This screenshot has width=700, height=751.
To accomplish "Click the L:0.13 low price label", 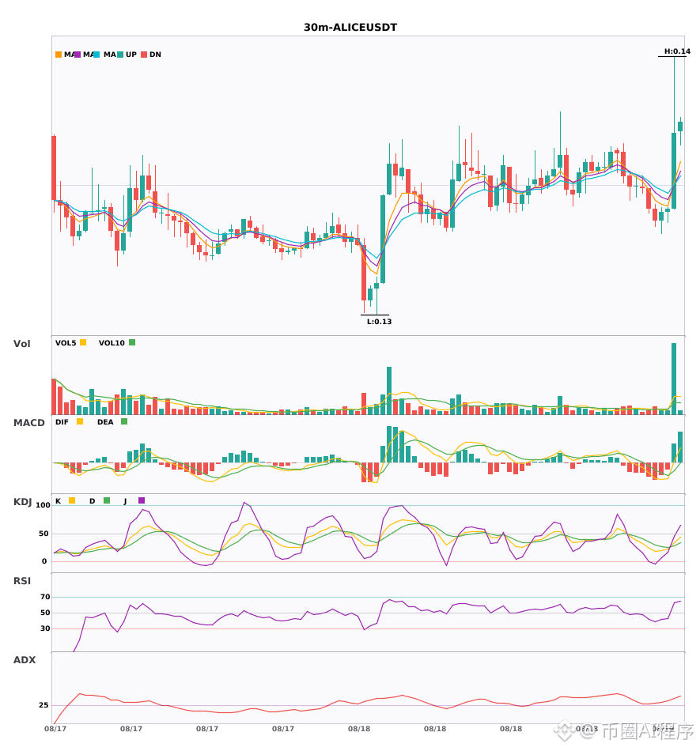I will click(x=379, y=322).
